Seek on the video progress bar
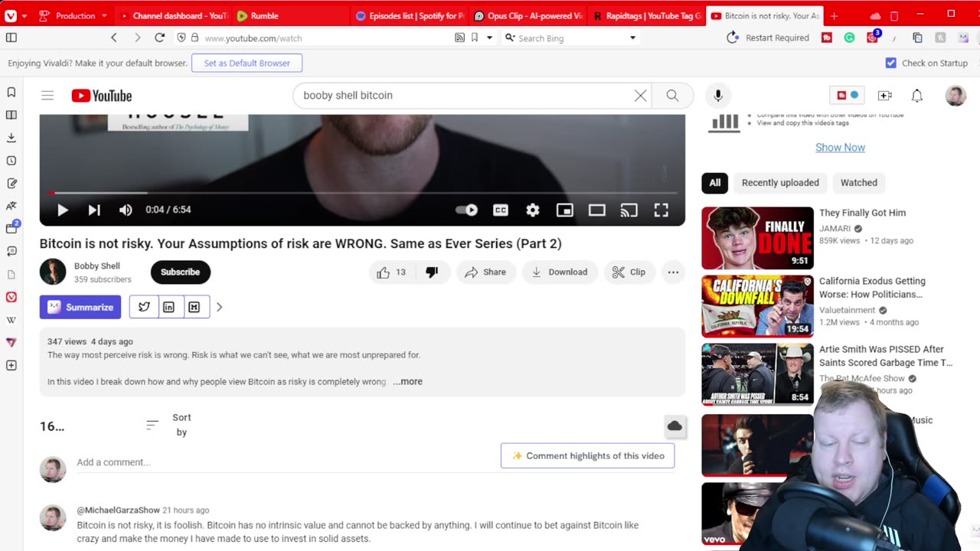This screenshot has width=980, height=551. pos(362,193)
